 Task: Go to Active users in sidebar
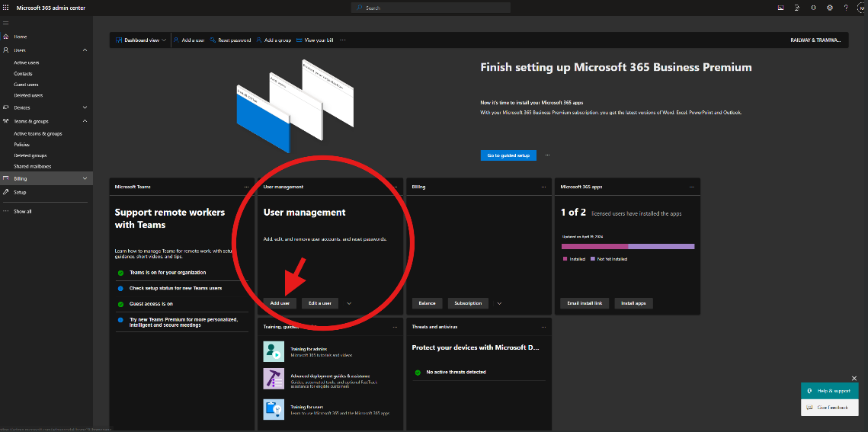27,62
